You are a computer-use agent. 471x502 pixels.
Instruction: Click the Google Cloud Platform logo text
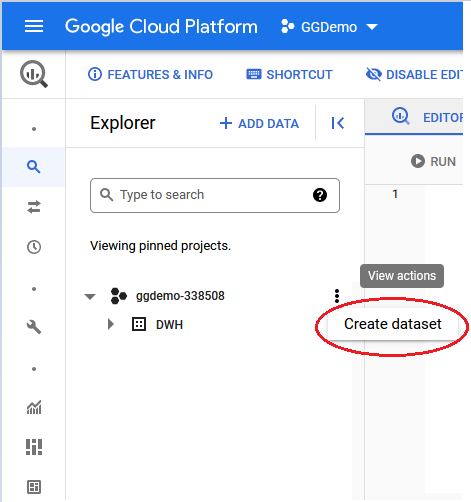pos(161,27)
